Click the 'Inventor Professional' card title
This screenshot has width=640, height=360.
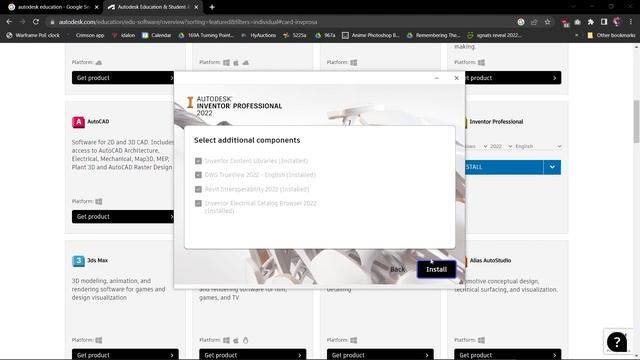[x=496, y=122]
